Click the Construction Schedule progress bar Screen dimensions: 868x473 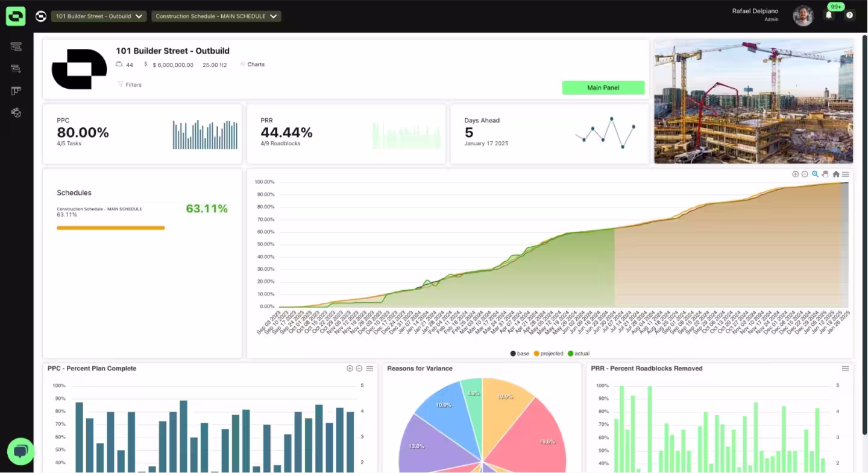[111, 228]
